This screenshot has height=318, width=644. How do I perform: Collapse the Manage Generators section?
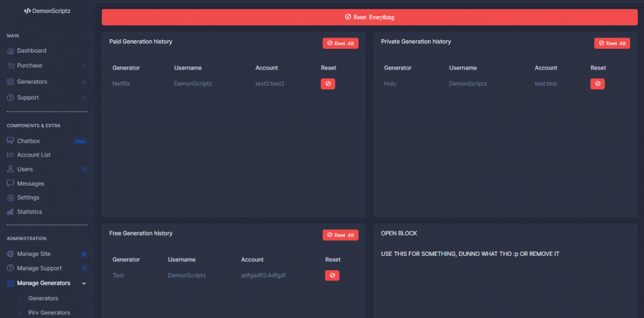(84, 283)
